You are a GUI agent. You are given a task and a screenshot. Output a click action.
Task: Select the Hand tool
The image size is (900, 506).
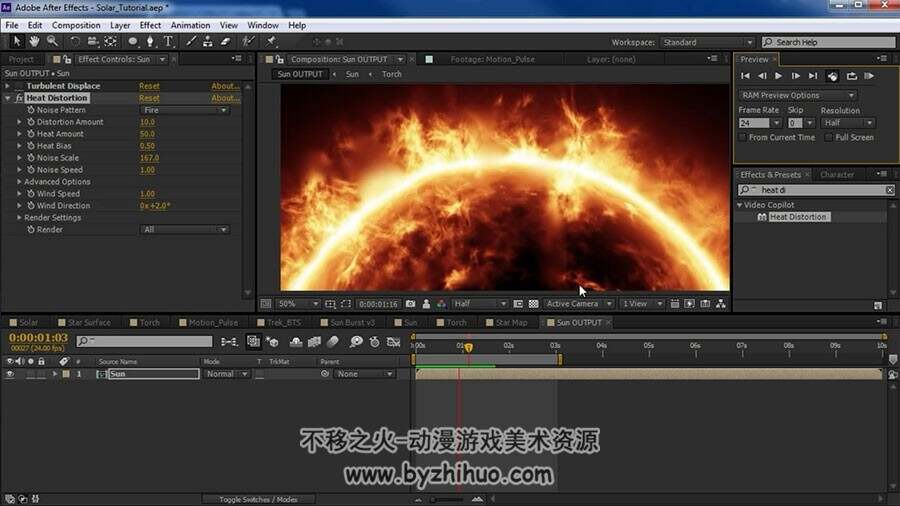pos(34,41)
